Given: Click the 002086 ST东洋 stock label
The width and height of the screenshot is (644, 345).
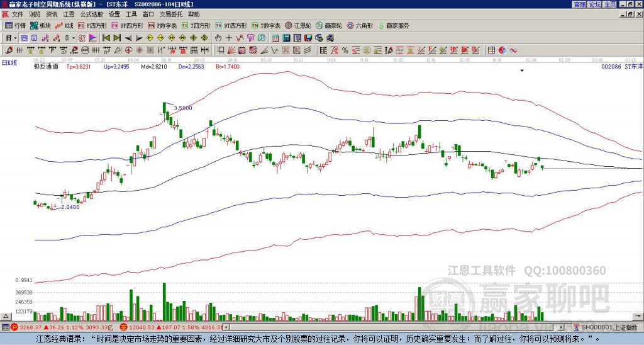Looking at the screenshot, I should pyautogui.click(x=621, y=67).
